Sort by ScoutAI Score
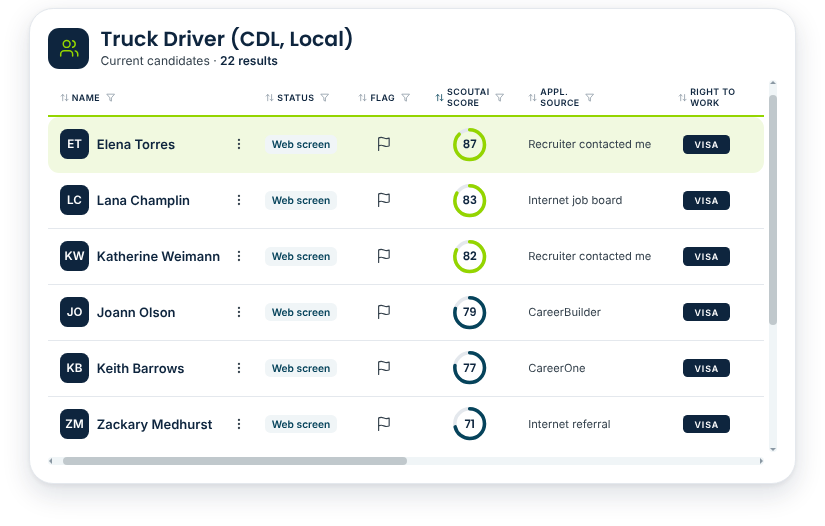825x526 pixels. [439, 98]
